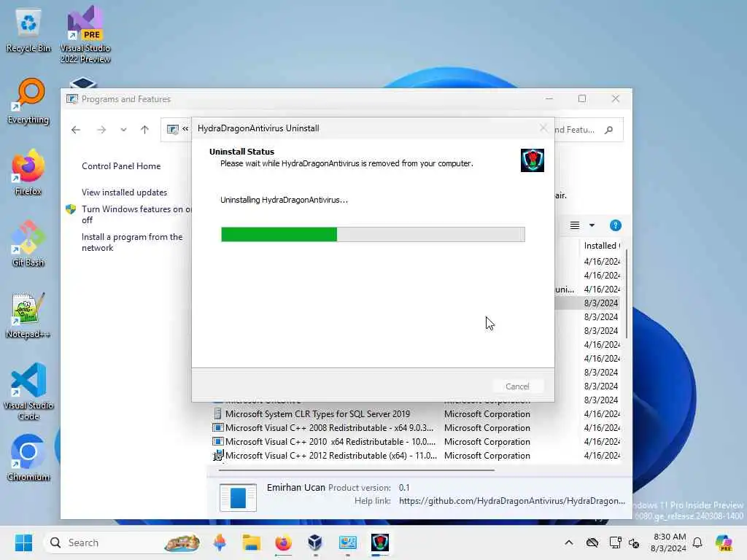Click the change view list icon
The height and width of the screenshot is (560, 747).
pyautogui.click(x=575, y=225)
